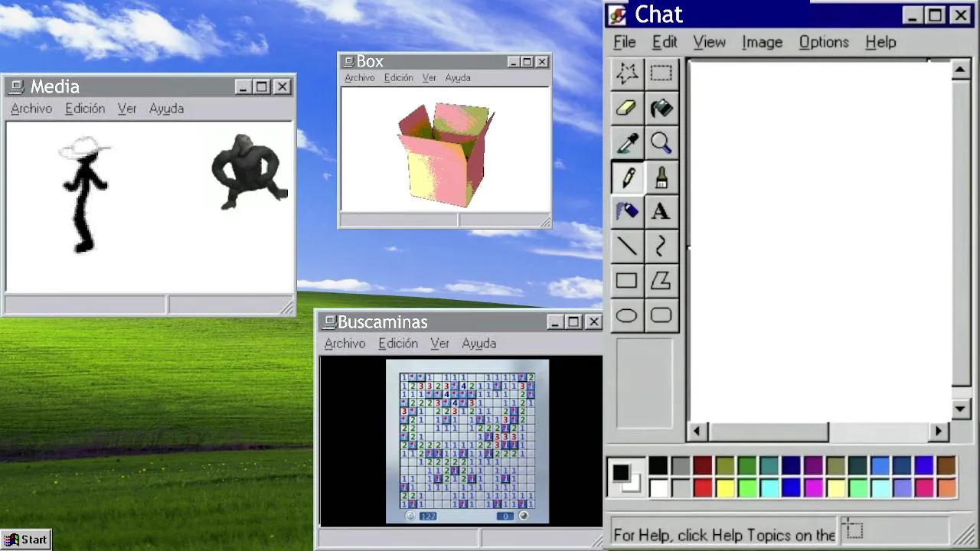Select the rectangular Select tool
The image size is (980, 551).
661,73
